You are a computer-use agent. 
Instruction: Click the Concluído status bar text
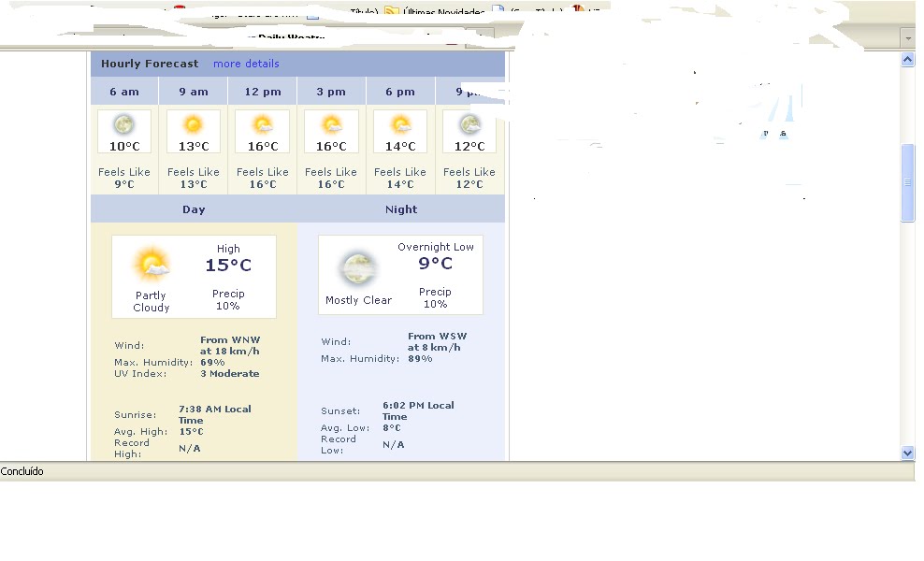point(22,471)
